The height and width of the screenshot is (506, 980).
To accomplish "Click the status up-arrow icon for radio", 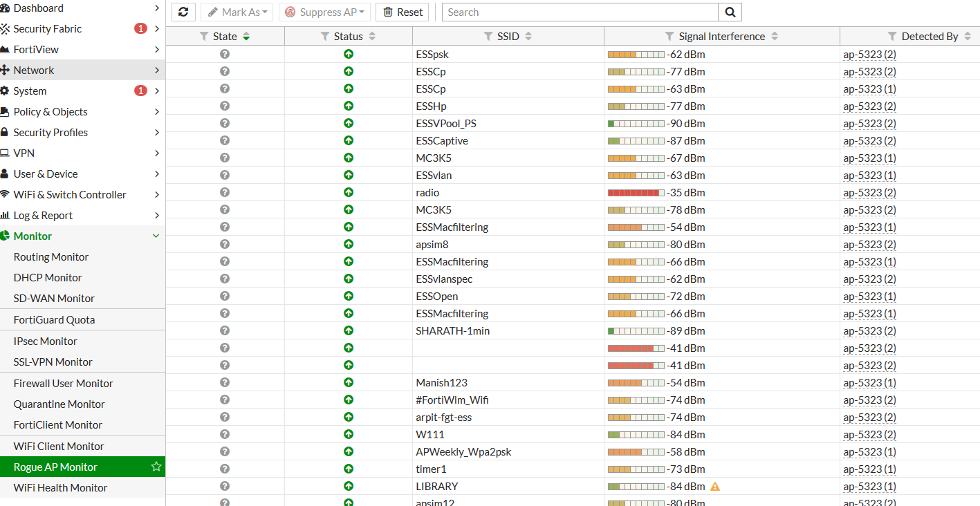I will click(x=349, y=192).
